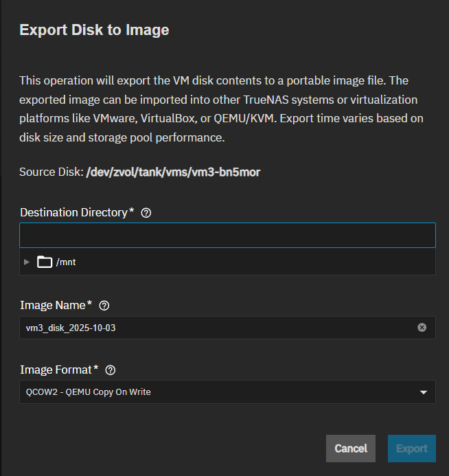
Task: Click the Image Format dropdown arrow
Action: pos(422,392)
